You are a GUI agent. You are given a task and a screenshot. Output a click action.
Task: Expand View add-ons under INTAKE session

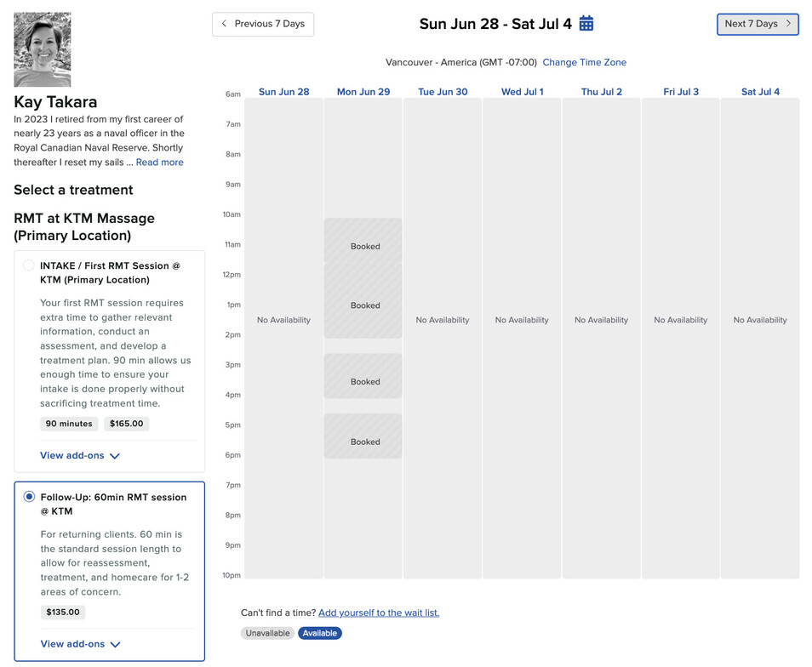pos(80,455)
